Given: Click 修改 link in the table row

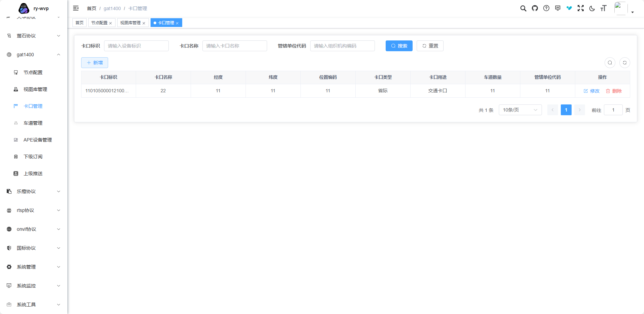Looking at the screenshot, I should (591, 91).
